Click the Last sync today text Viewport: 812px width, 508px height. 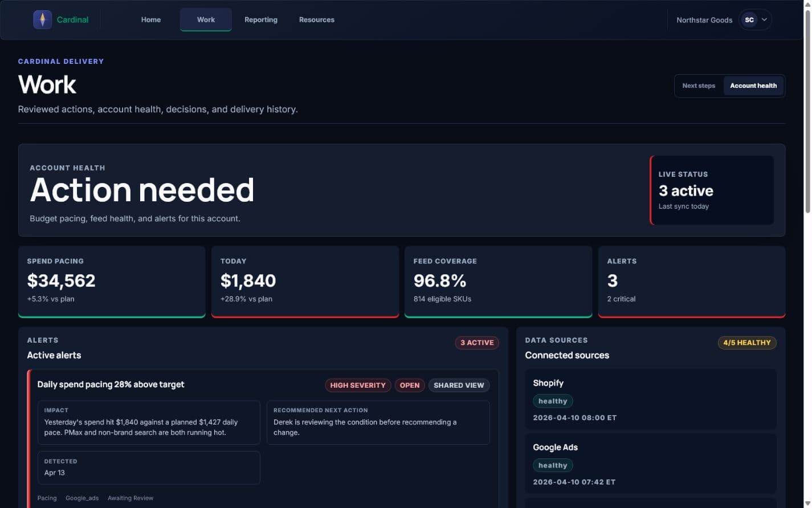[x=684, y=206]
